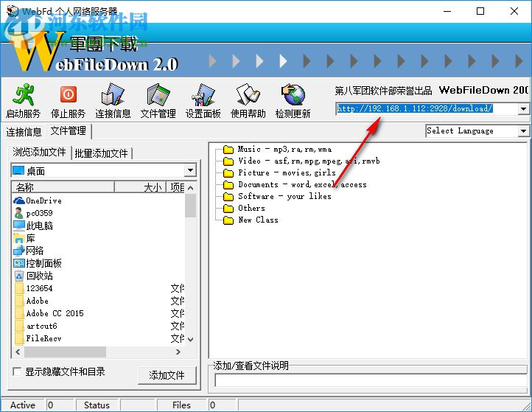Select the Picture folder icon
This screenshot has height=412, width=532.
[228, 173]
